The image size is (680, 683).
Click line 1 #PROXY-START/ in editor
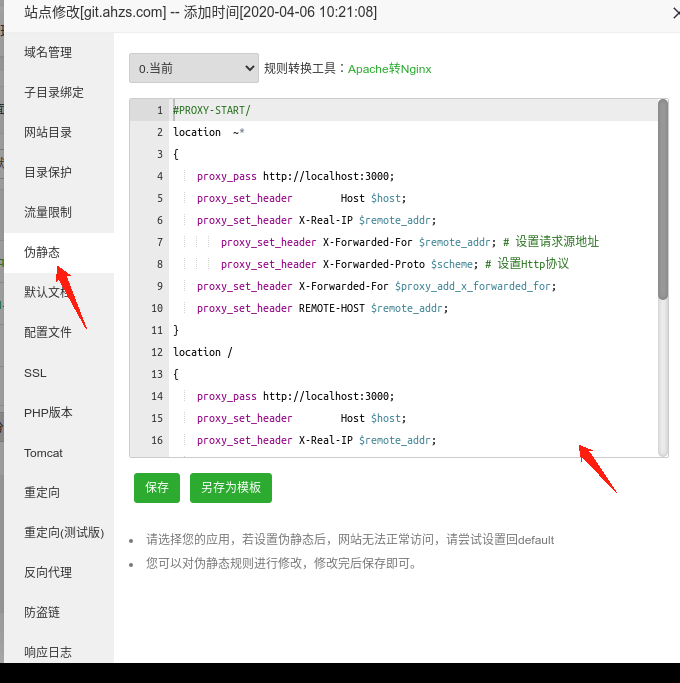click(212, 110)
